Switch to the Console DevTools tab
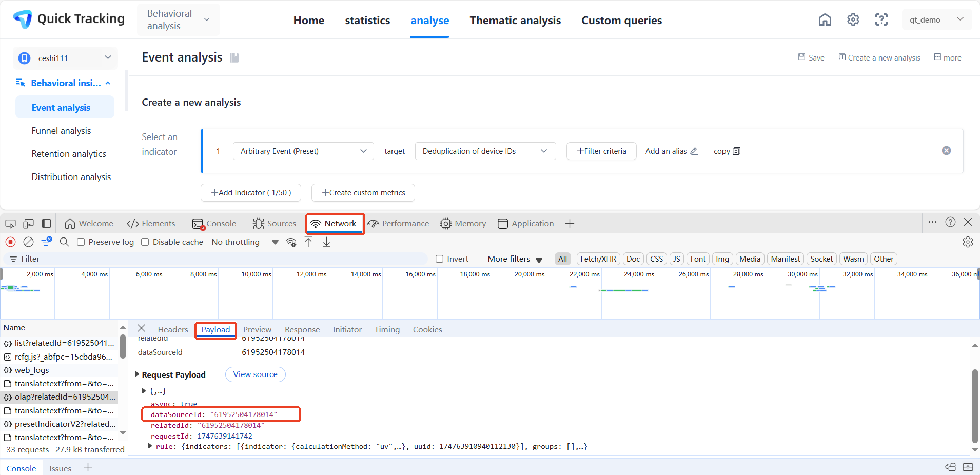This screenshot has height=475, width=980. 214,224
